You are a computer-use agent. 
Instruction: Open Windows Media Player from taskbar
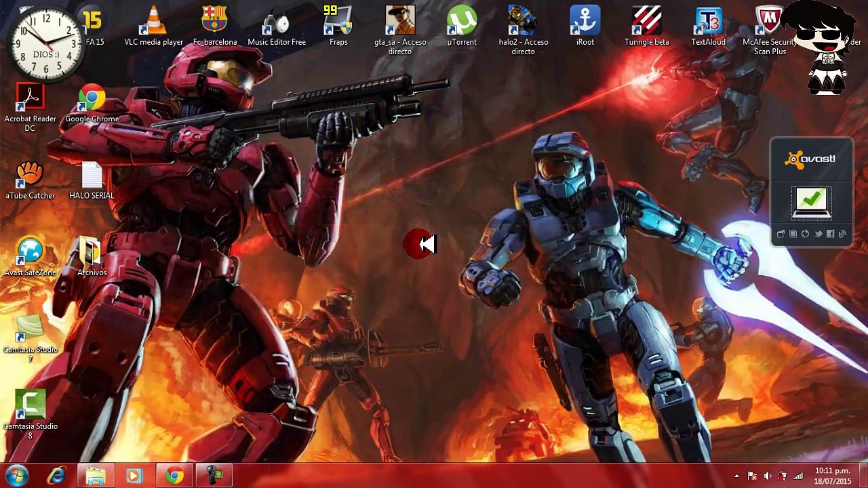tap(134, 476)
